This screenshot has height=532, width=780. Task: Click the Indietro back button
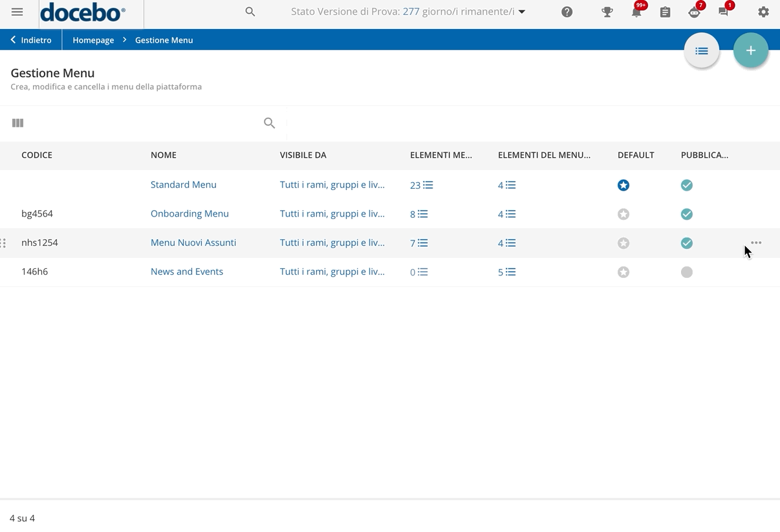31,40
